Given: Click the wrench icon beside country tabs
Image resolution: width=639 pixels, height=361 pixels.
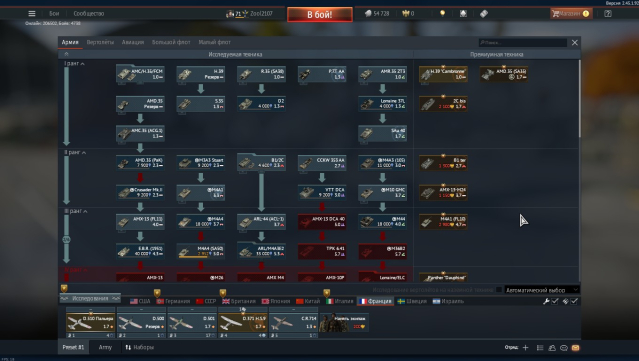Looking at the screenshot, I should pos(546,301).
